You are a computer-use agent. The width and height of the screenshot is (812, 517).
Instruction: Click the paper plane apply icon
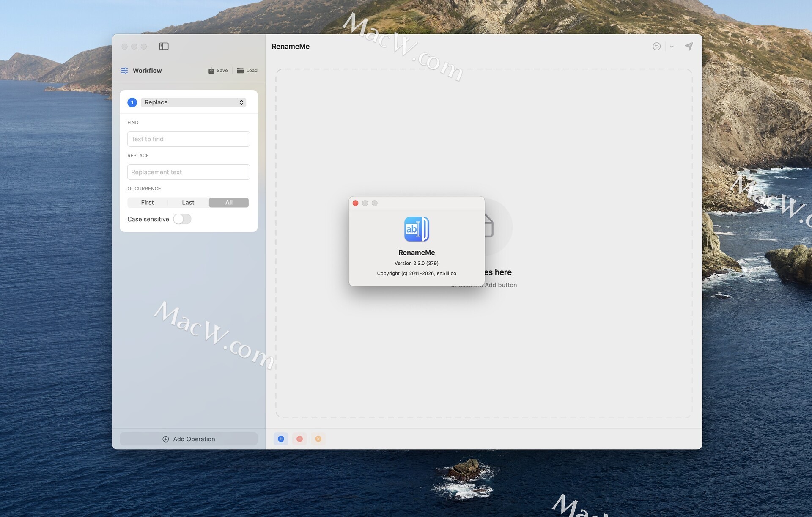point(689,46)
